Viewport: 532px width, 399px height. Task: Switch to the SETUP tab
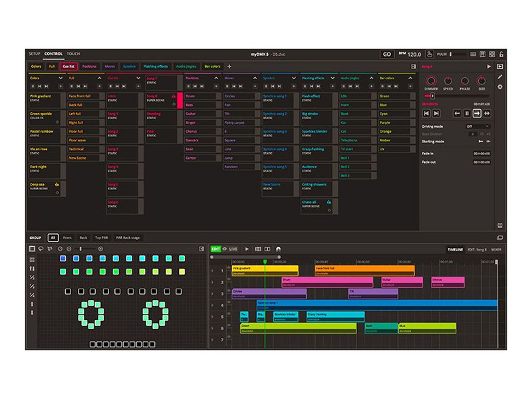[x=35, y=53]
